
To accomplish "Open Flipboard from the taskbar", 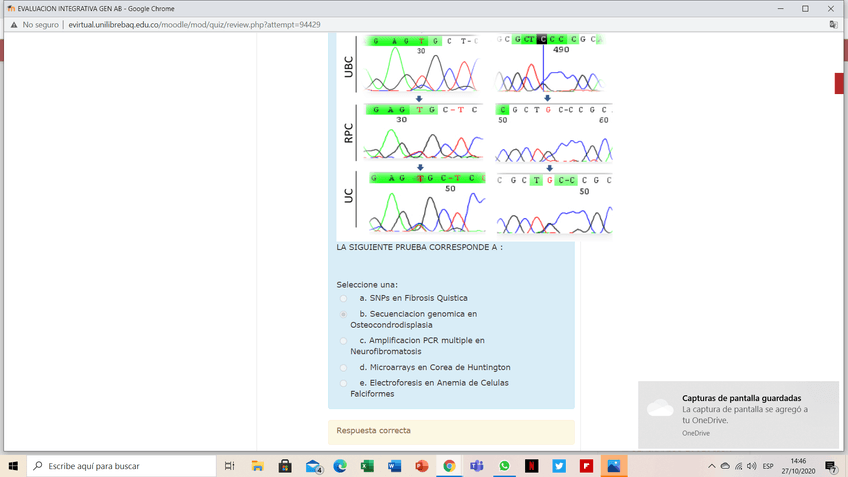I will [586, 466].
